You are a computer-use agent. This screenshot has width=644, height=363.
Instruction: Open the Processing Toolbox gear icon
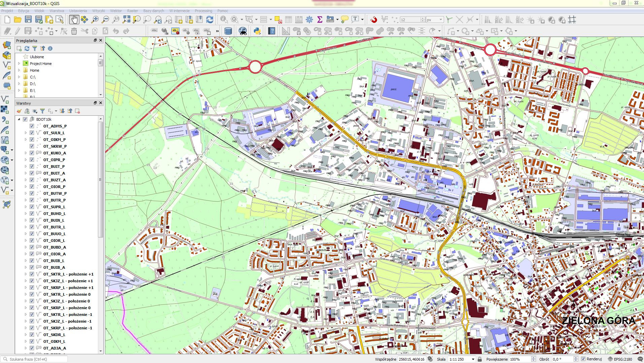309,20
